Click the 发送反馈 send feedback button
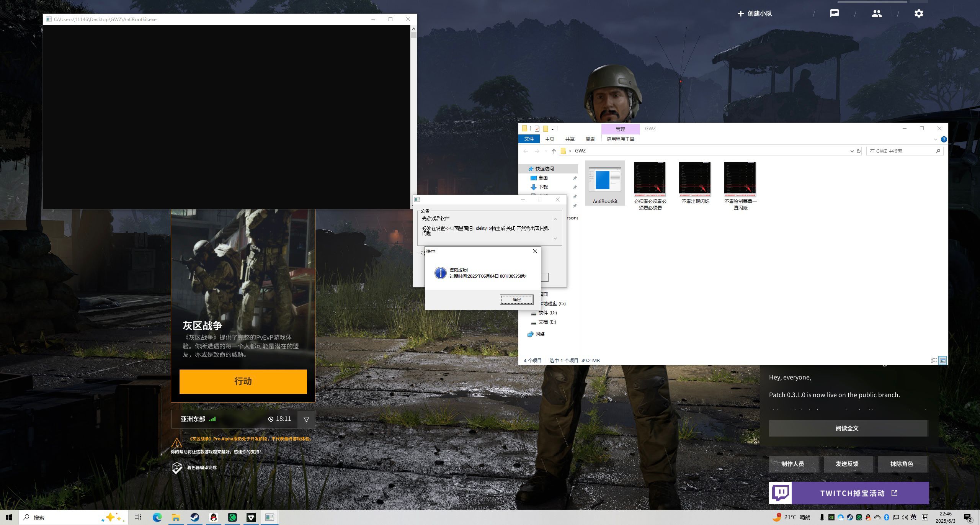This screenshot has width=980, height=525. coord(848,464)
